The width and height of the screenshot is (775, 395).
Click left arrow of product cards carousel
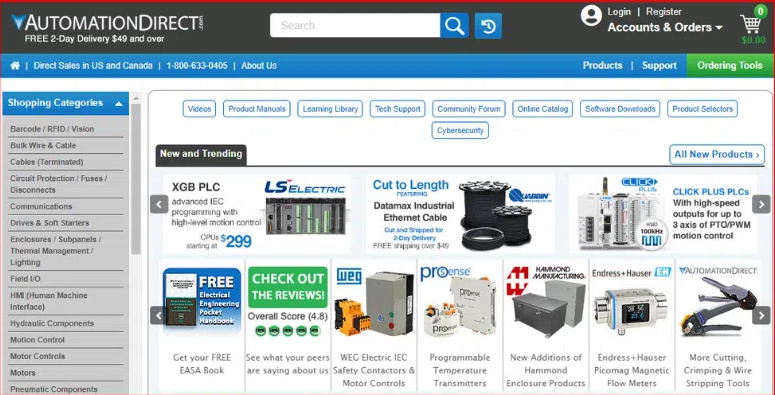point(159,315)
